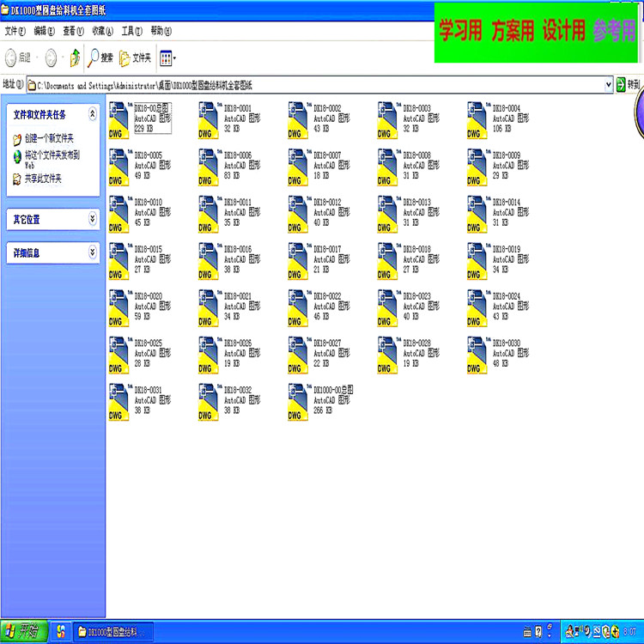
Task: Select the DK18-0019 DWG file icon
Action: (x=477, y=261)
